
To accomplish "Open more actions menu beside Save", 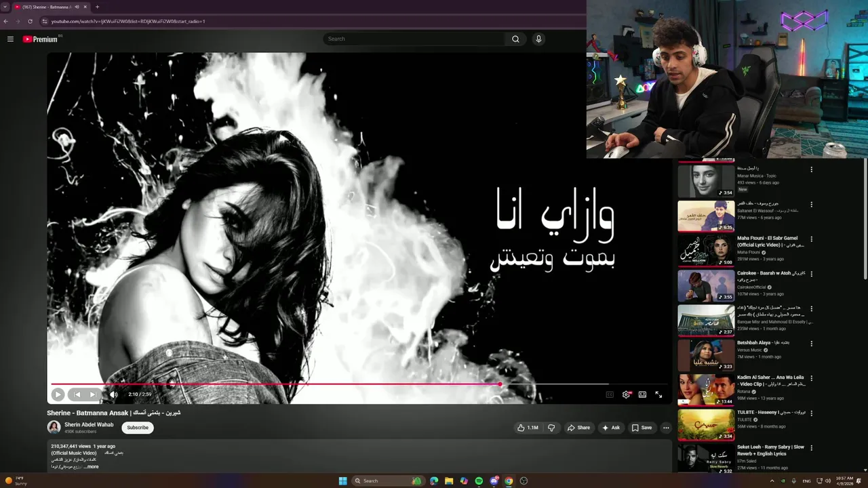I will coord(666,428).
